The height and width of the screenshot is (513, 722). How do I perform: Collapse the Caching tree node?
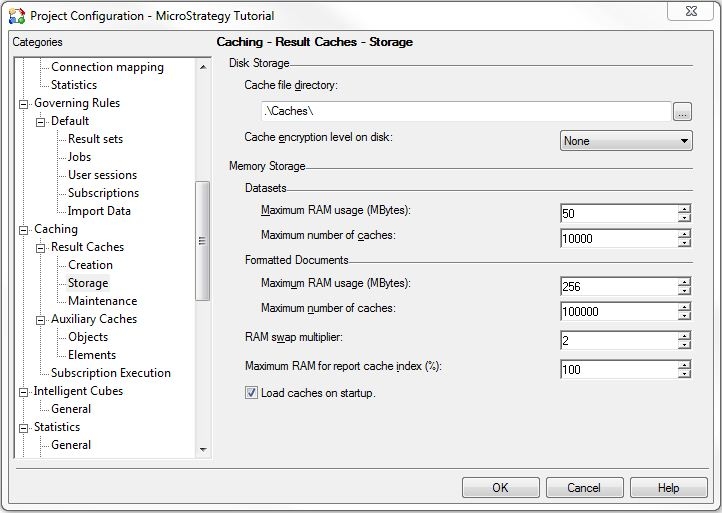click(23, 230)
